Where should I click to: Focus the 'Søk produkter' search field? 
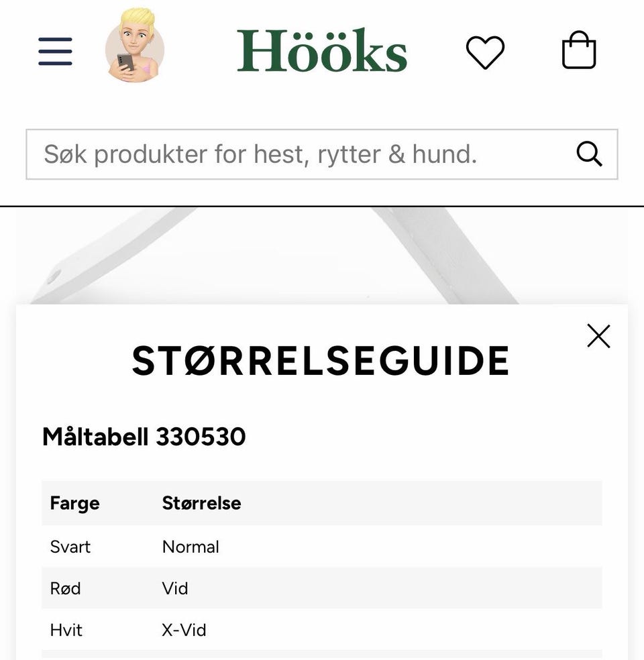tap(295, 154)
